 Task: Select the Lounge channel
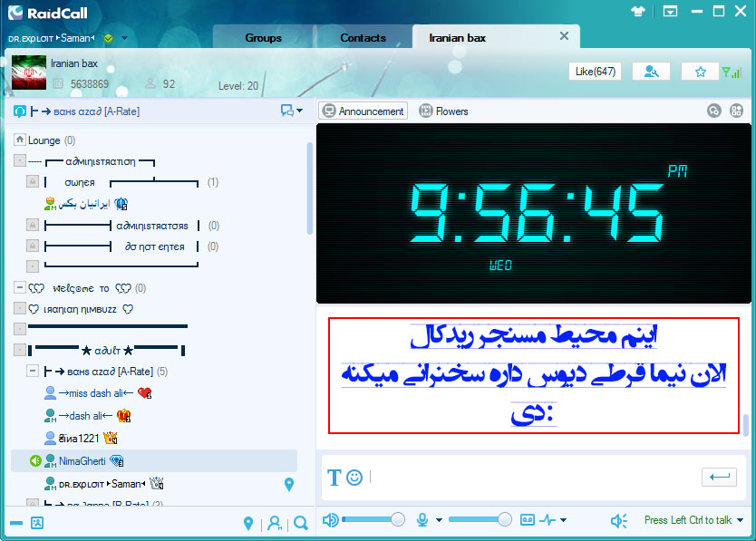(x=44, y=140)
